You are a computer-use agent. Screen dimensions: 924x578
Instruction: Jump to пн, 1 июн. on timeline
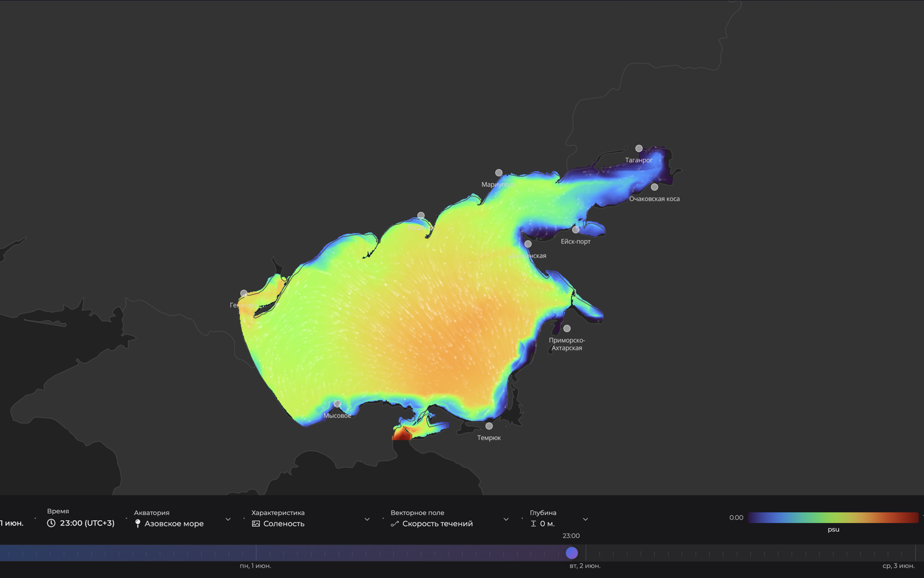click(255, 566)
